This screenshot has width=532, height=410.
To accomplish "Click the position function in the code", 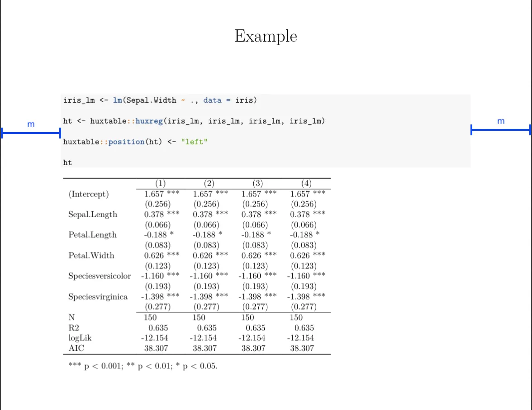I will tap(126, 142).
